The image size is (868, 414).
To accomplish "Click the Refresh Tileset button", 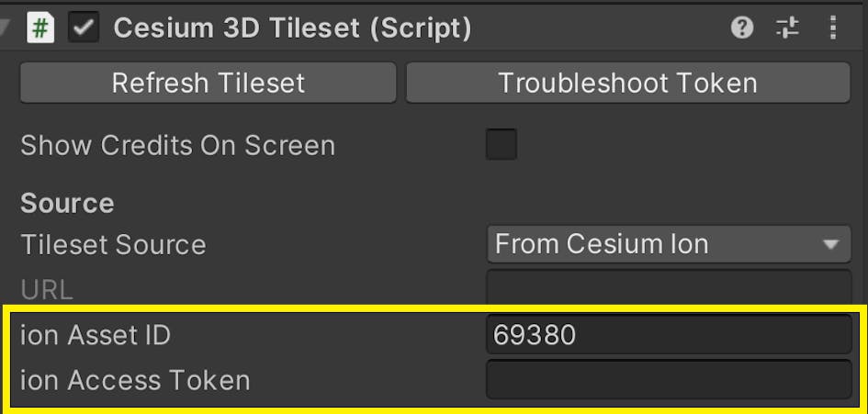I will [208, 83].
